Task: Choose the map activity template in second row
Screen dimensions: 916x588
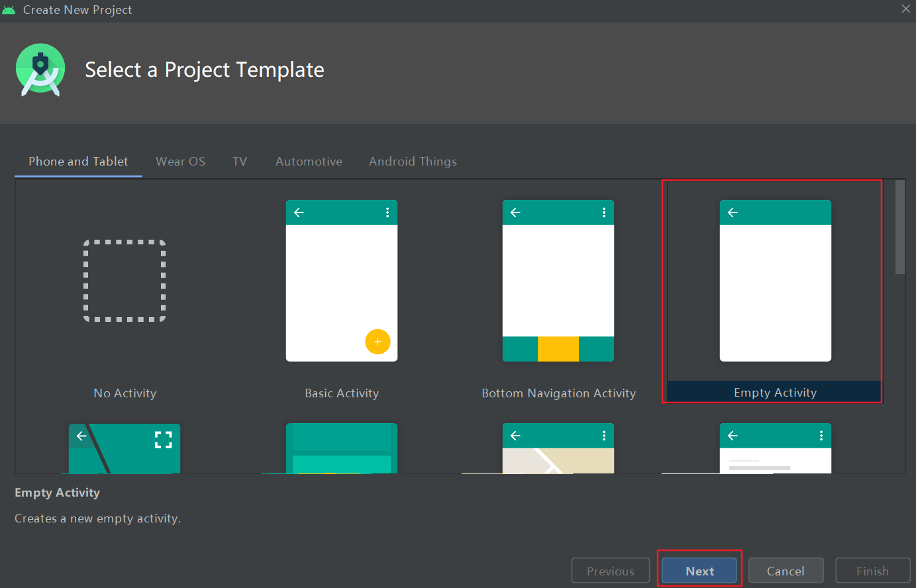Action: pyautogui.click(x=558, y=448)
